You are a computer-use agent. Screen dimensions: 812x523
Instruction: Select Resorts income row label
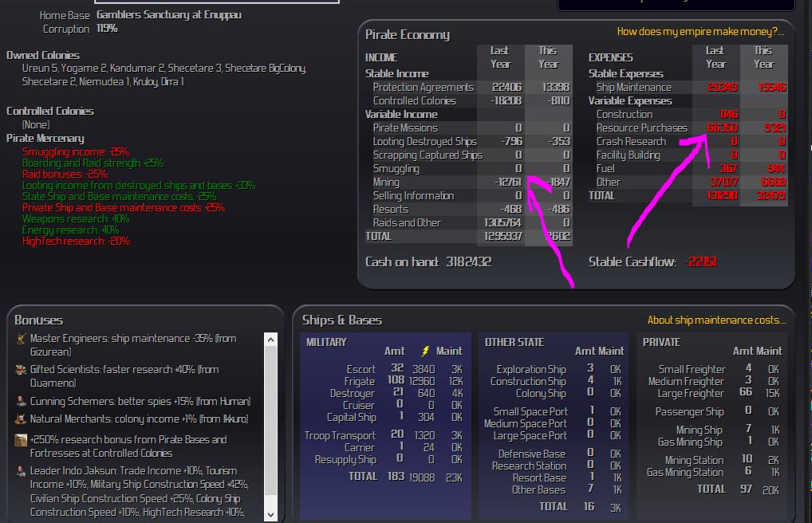tap(391, 209)
